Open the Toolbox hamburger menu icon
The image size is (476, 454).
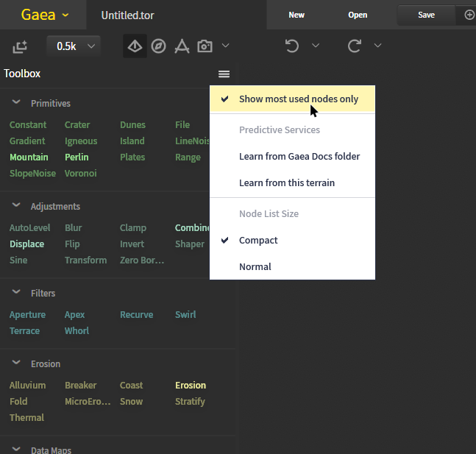click(224, 74)
